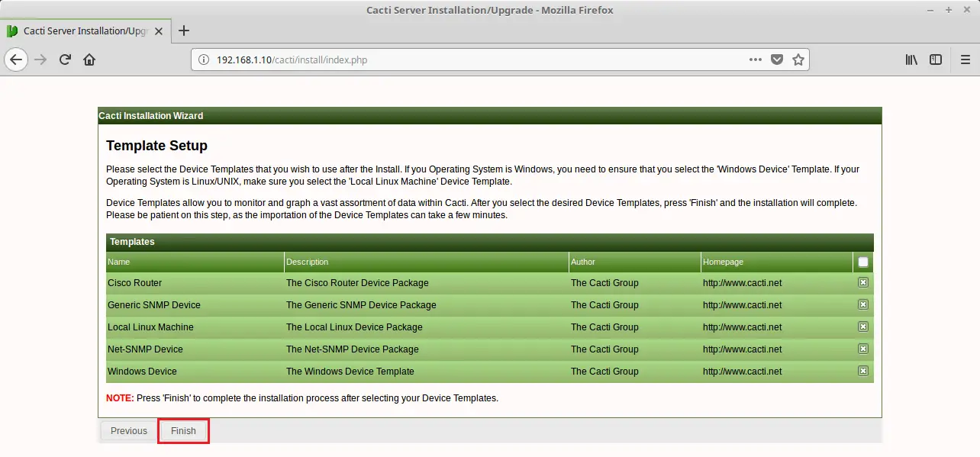Show the Firefox sidebars
Screen dimensions: 980x457
click(x=936, y=60)
